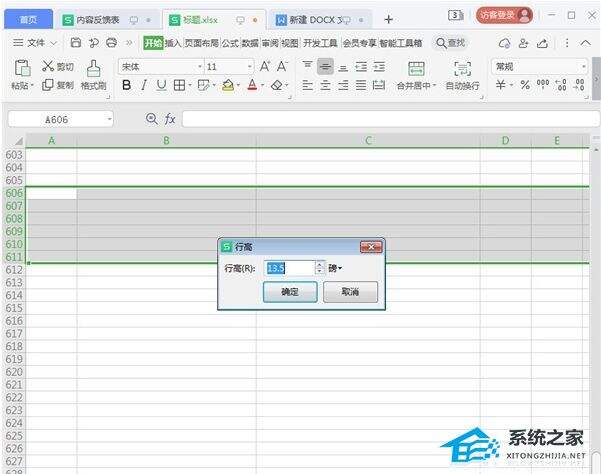Increase font size with larger A icon
The height and width of the screenshot is (474, 601).
pyautogui.click(x=265, y=66)
